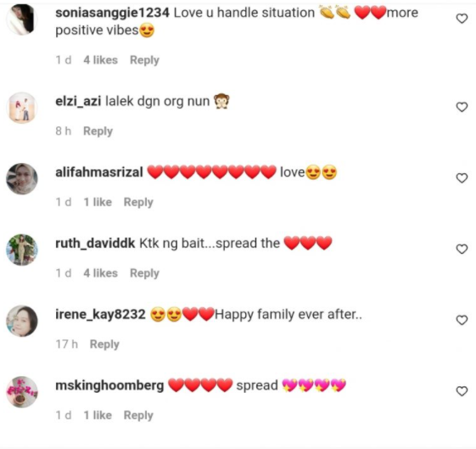Like irene_kay8232's Happy family comment
476x449 pixels.
(x=462, y=320)
